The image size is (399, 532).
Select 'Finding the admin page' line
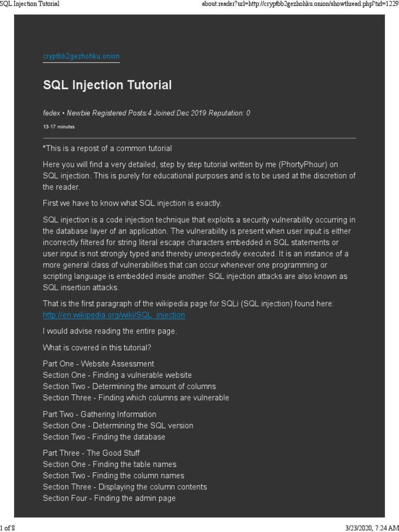(x=109, y=498)
